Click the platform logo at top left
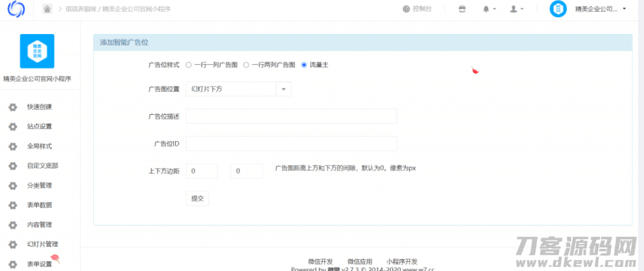This screenshot has height=271, width=644. [15, 9]
